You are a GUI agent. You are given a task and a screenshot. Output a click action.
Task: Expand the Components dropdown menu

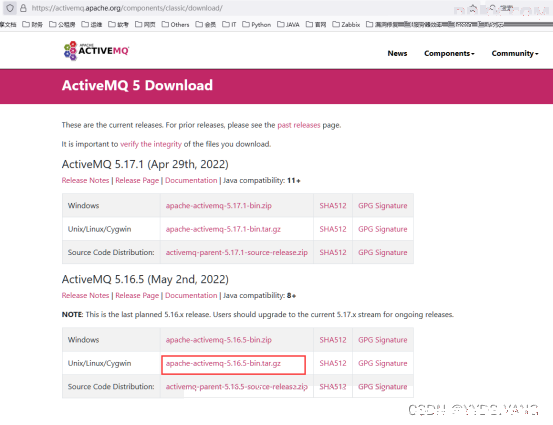coord(449,53)
